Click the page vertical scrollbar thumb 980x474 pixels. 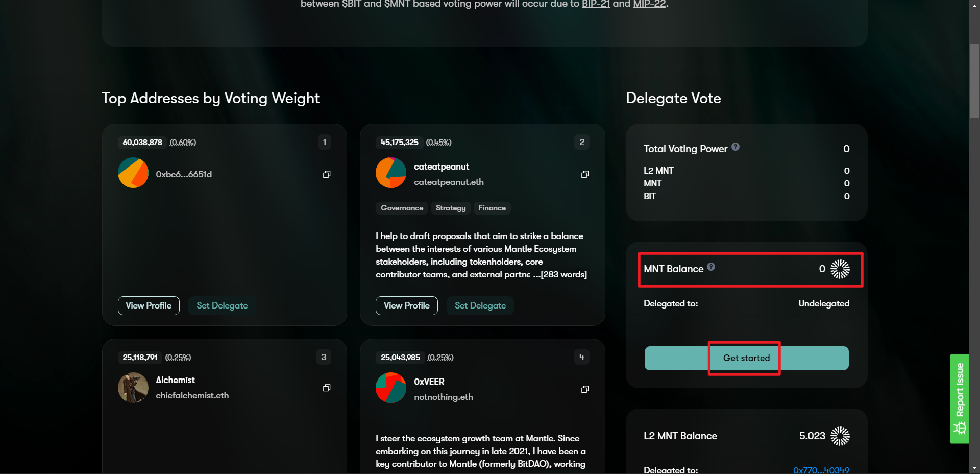point(974,82)
